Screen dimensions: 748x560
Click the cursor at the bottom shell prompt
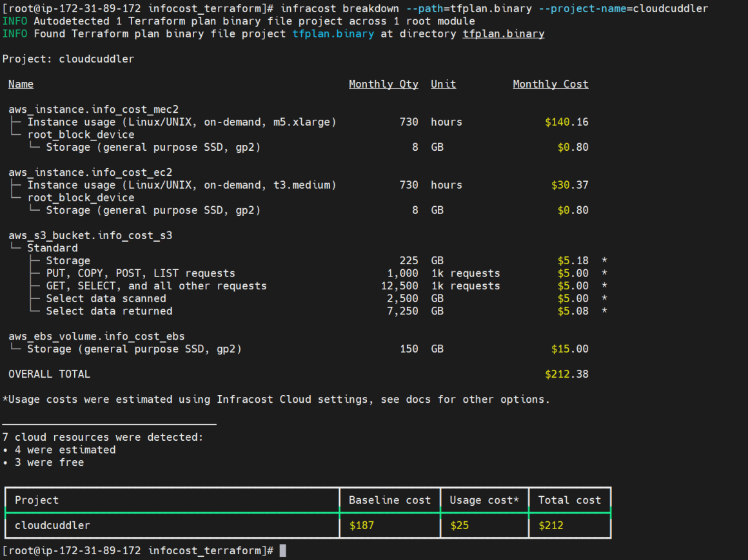point(283,550)
